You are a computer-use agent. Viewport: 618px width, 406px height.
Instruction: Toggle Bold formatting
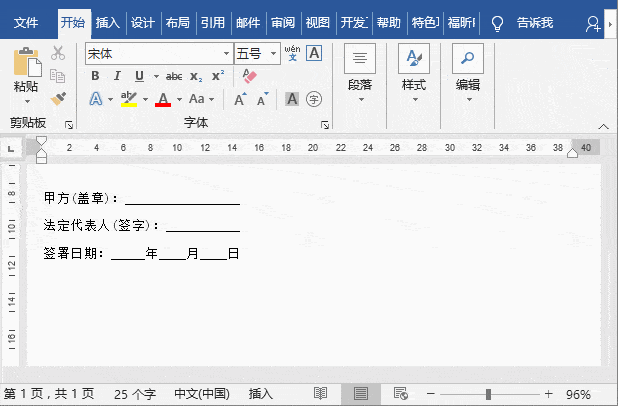(96, 76)
